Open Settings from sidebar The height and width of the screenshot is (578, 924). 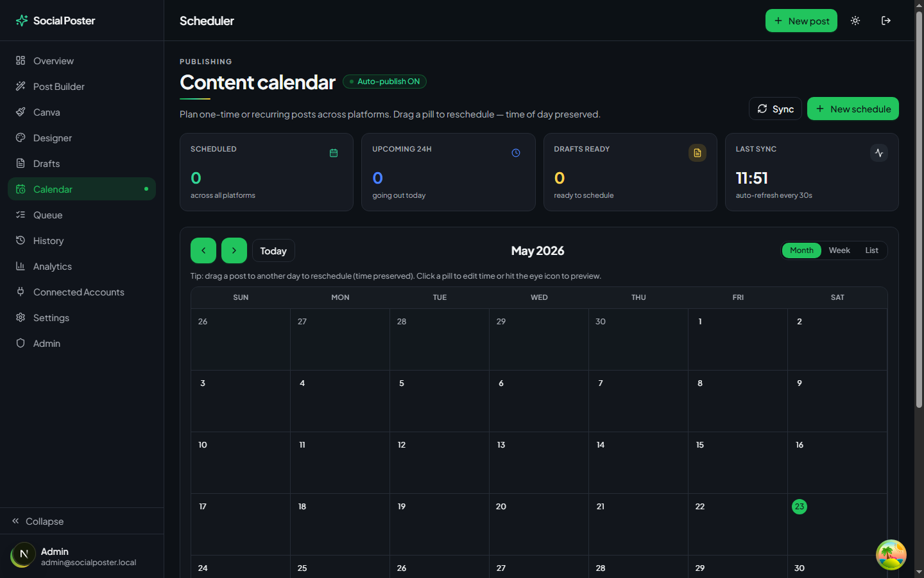tap(81, 317)
